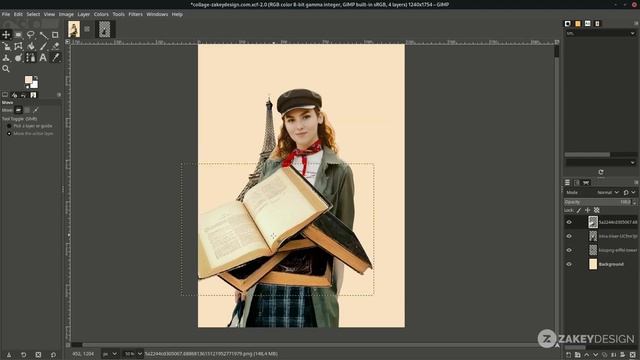640x360 pixels.
Task: Set Move mode to layer
Action: [18, 110]
